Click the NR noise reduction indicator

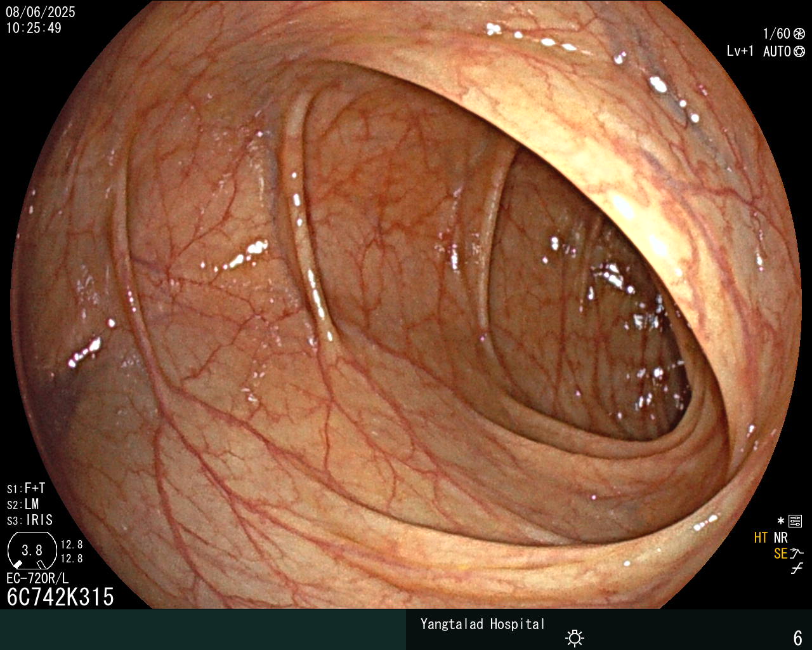pos(780,538)
